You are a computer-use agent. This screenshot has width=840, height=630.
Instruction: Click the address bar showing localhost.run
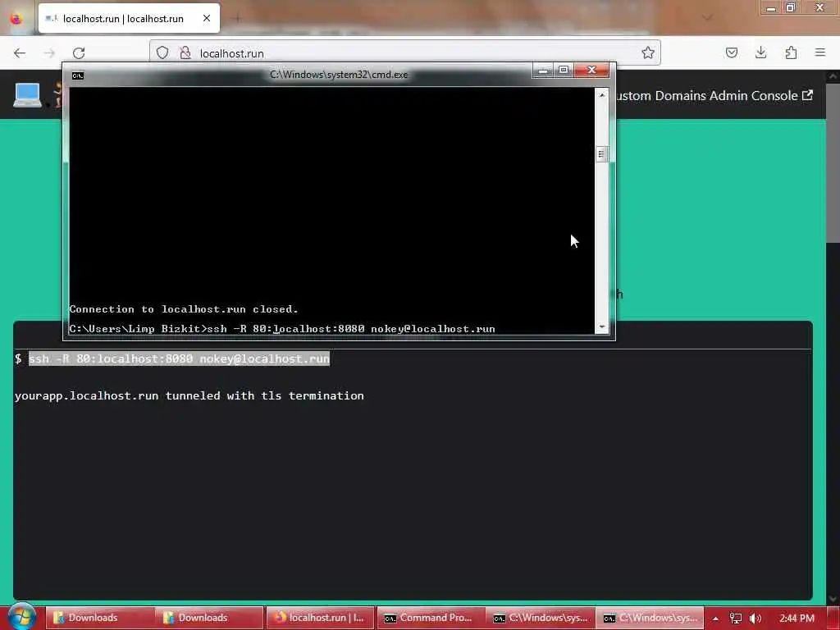point(405,53)
